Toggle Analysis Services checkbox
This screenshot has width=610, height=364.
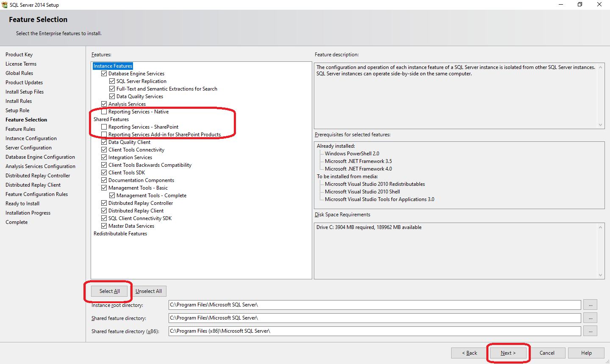104,104
